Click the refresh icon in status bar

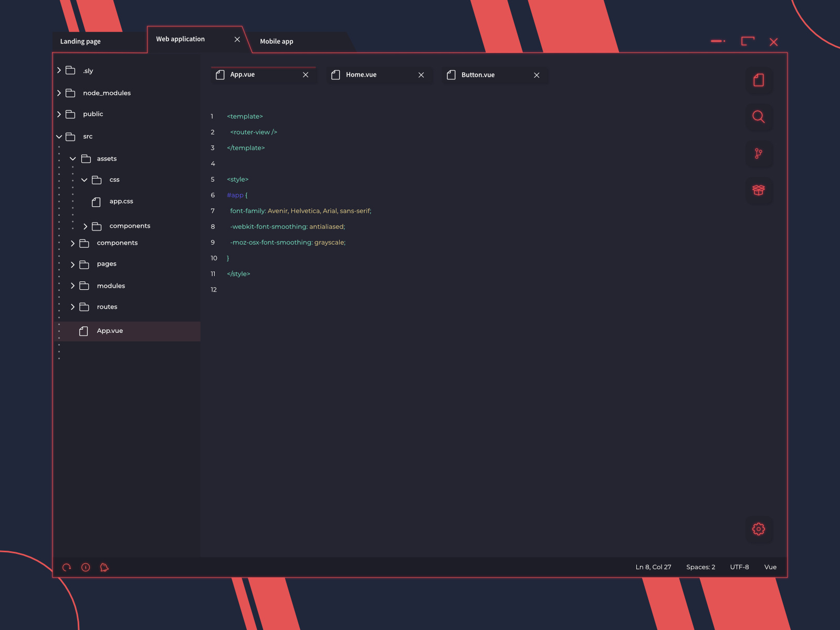tap(66, 567)
